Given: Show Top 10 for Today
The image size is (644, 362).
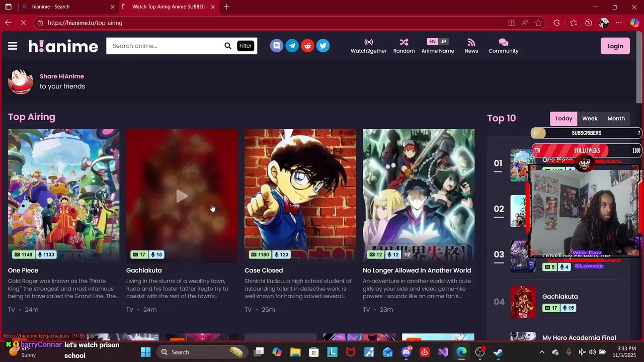Looking at the screenshot, I should 563,119.
